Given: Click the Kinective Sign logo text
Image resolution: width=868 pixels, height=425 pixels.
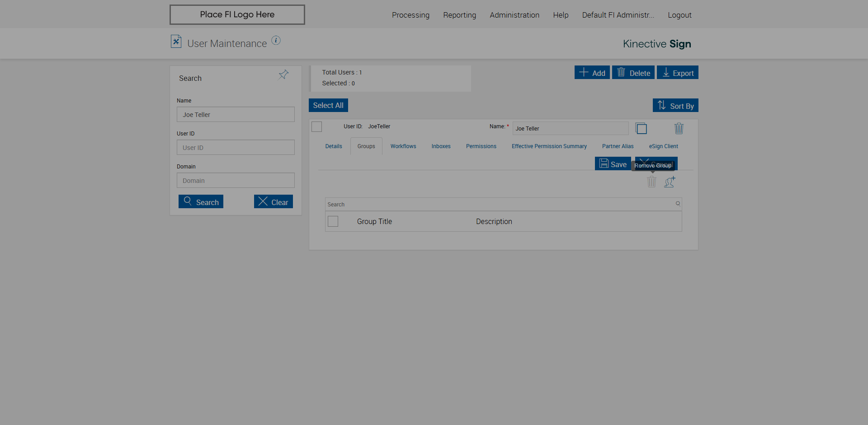Looking at the screenshot, I should click(657, 44).
